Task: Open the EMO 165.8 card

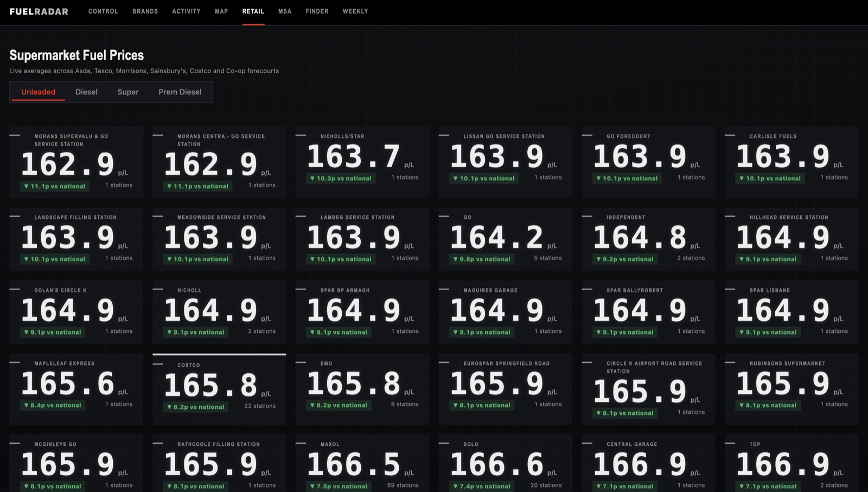Action: tap(362, 389)
